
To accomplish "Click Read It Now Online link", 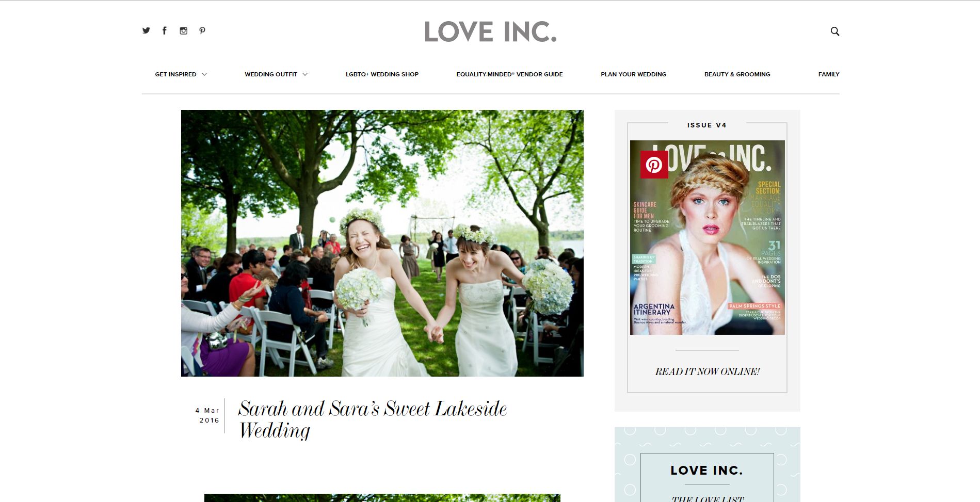I will (x=707, y=371).
